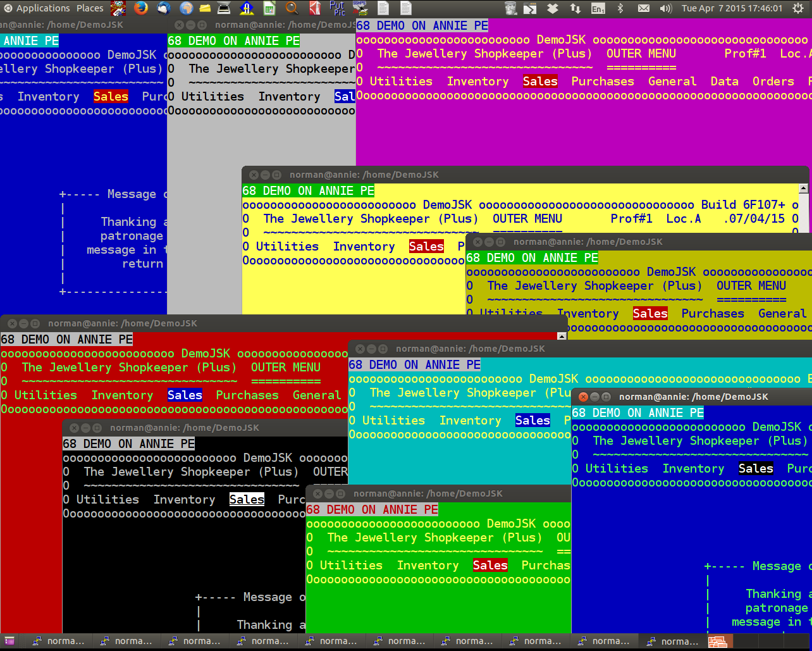Image resolution: width=812 pixels, height=651 pixels.
Task: Open the network connections indicator
Action: pyautogui.click(x=575, y=8)
